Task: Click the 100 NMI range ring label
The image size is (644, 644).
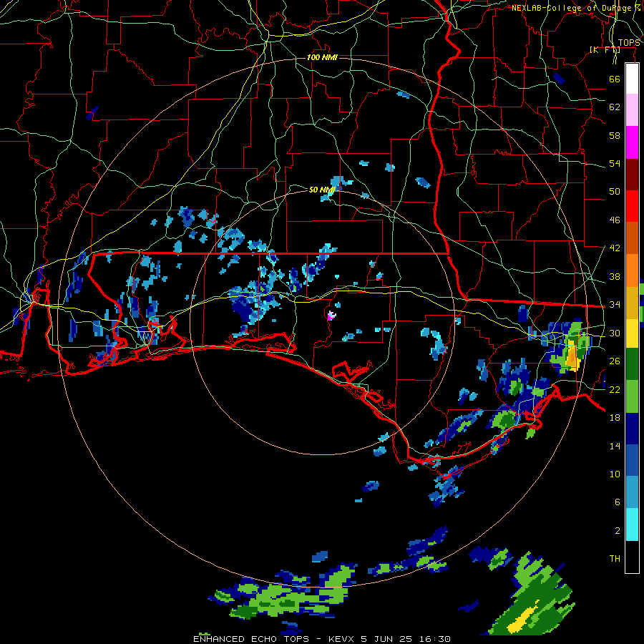Action: pyautogui.click(x=322, y=57)
